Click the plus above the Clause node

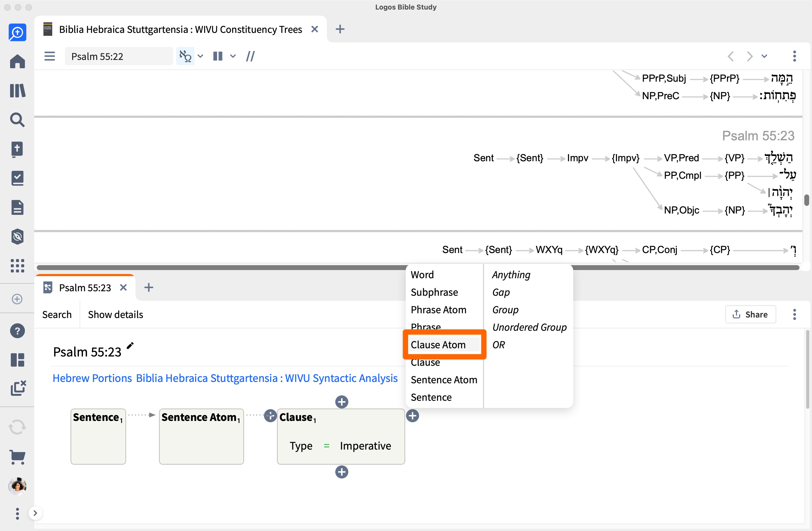[x=342, y=402]
